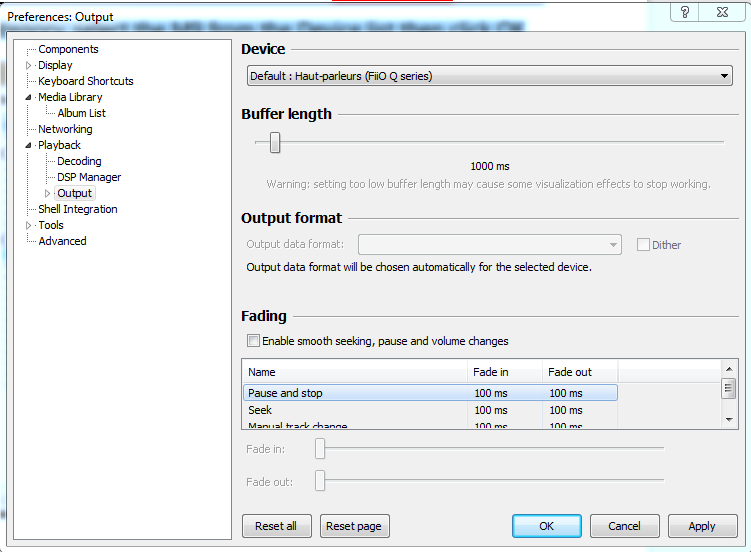Click Pause and stop Fade in value
This screenshot has width=751, height=552.
[491, 393]
